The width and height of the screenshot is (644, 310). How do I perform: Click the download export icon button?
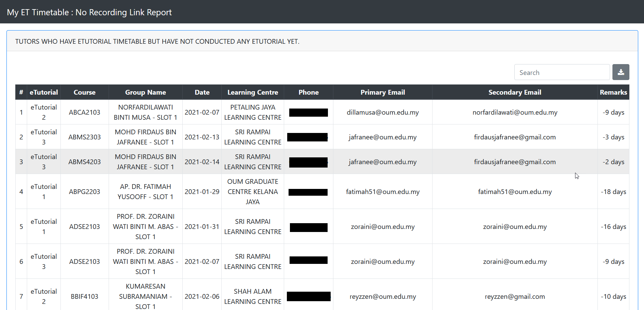[x=621, y=72]
